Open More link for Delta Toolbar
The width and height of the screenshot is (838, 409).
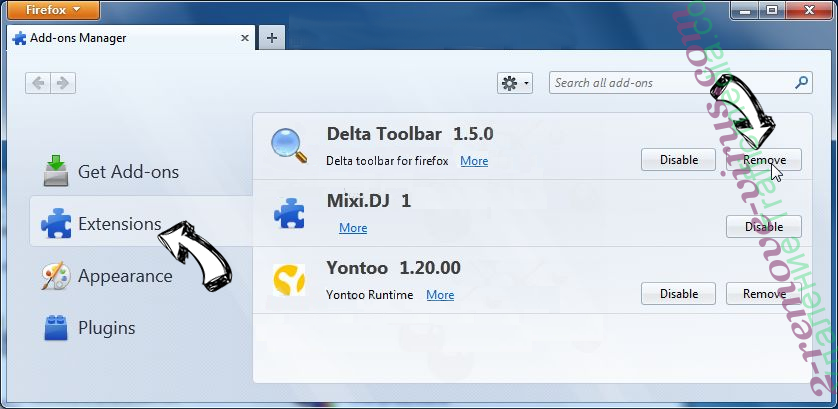474,161
